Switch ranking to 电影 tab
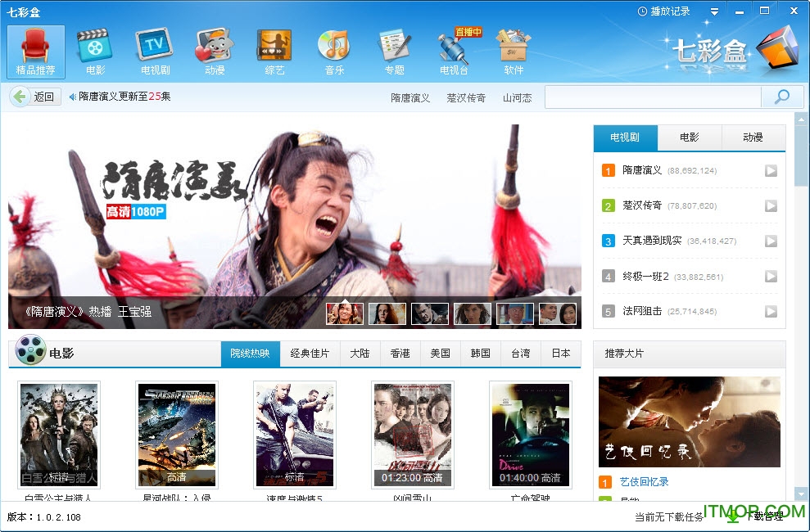The width and height of the screenshot is (810, 532). [690, 138]
